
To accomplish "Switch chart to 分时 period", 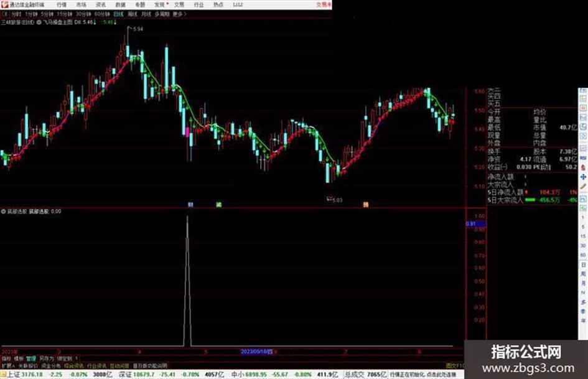I will [x=16, y=14].
